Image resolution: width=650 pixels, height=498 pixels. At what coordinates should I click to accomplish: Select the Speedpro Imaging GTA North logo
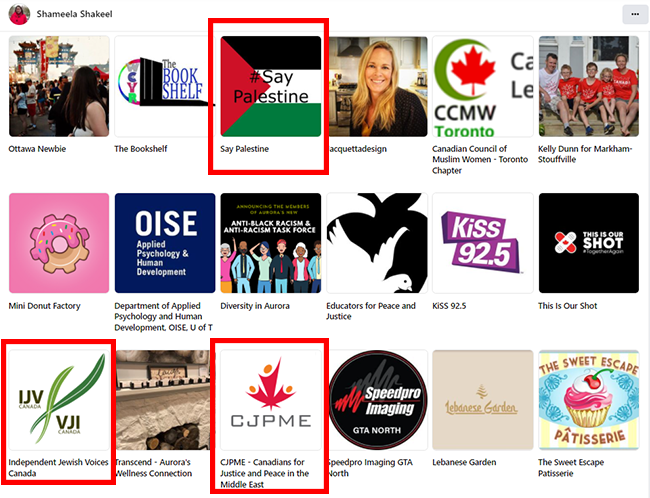click(x=377, y=400)
